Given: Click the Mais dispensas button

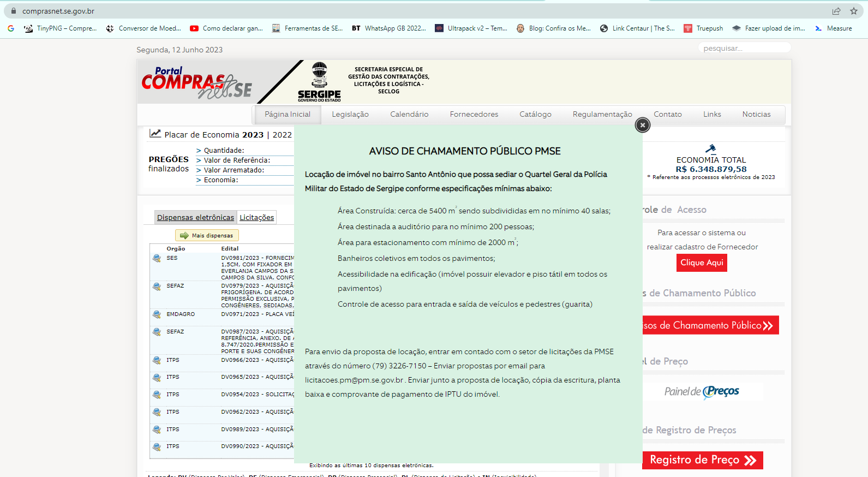Looking at the screenshot, I should (207, 235).
